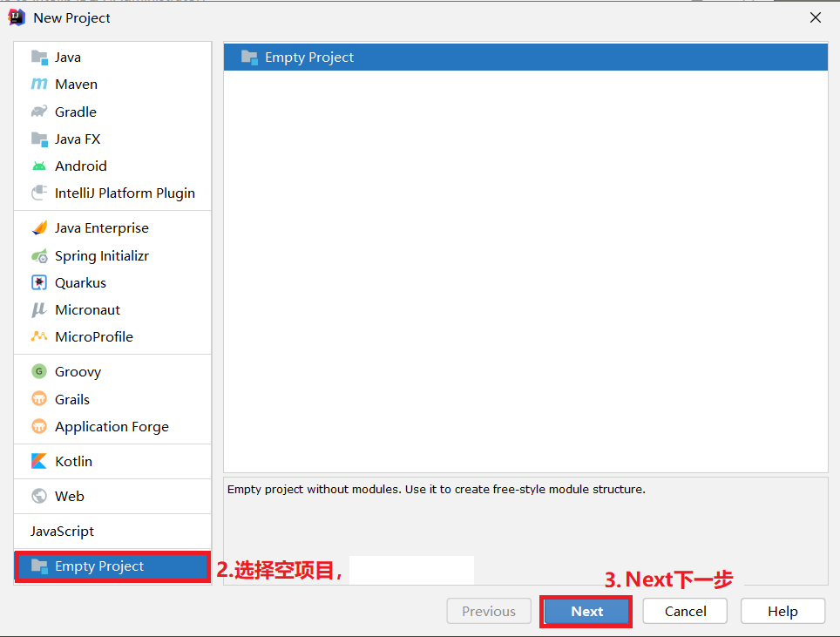Click the Kotlin K icon
840x637 pixels.
pos(39,461)
